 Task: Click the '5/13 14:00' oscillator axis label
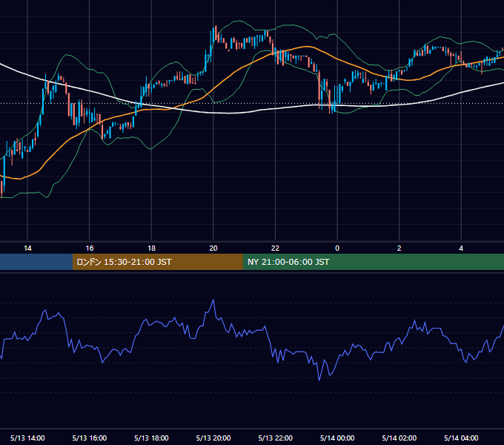pos(27,438)
